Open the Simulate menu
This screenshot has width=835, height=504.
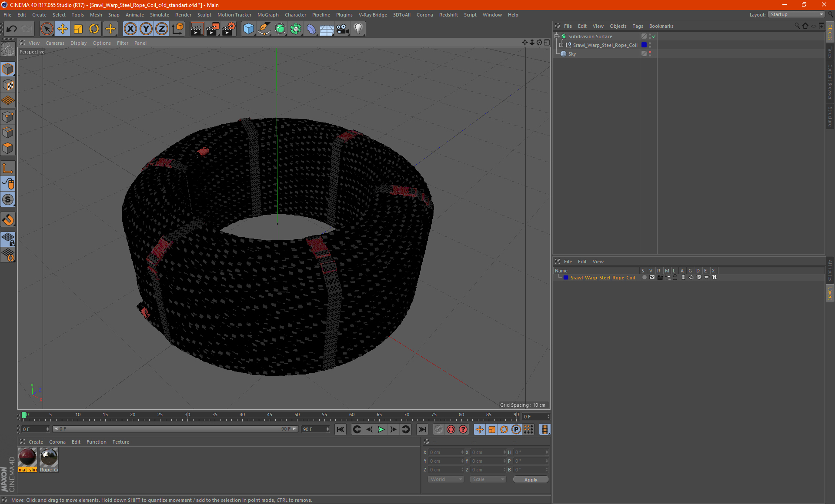pyautogui.click(x=159, y=15)
